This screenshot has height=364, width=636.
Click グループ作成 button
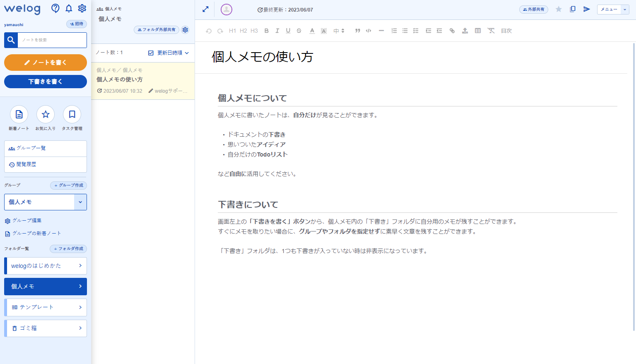point(69,186)
